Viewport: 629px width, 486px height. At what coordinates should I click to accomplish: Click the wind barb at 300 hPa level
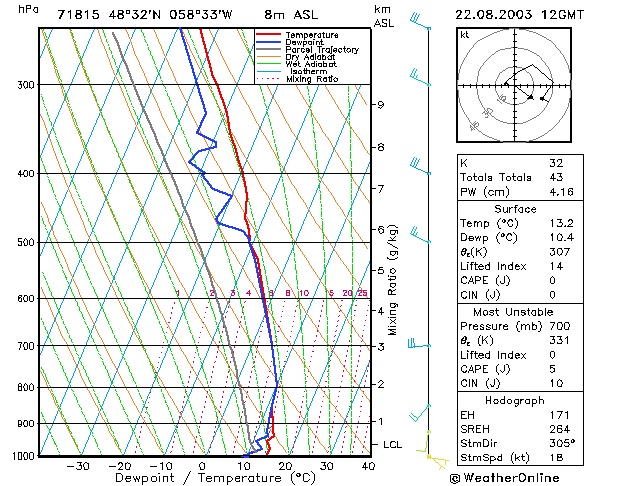click(x=420, y=77)
